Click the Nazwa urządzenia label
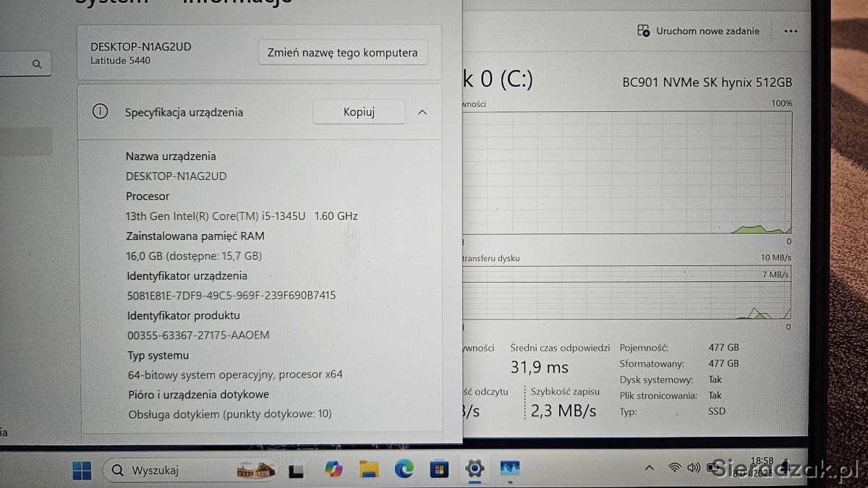 171,156
